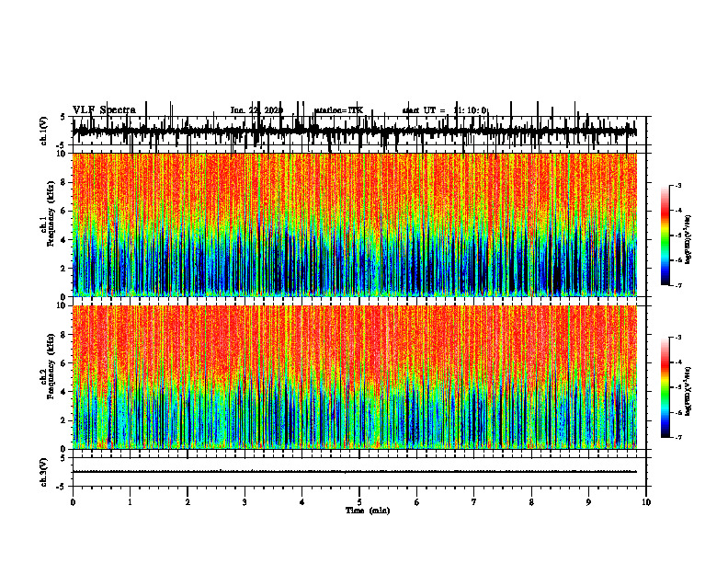Click the '0' tick on the time axis

(x=73, y=502)
